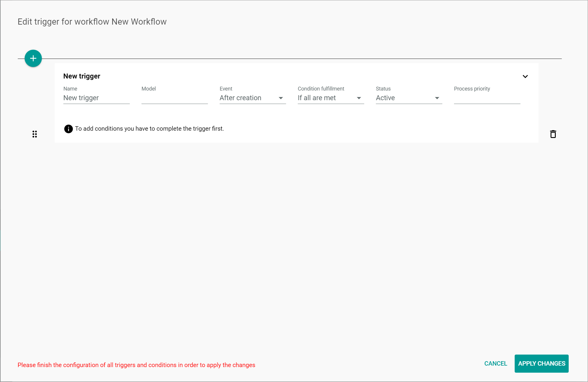Viewport: 588px width, 382px height.
Task: Collapse the New trigger panel chevron
Action: [525, 76]
